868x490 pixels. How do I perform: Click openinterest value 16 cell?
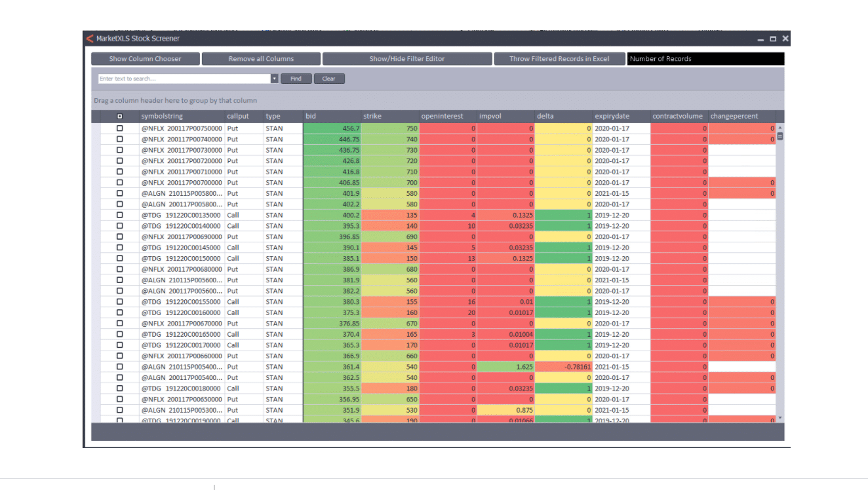[448, 302]
